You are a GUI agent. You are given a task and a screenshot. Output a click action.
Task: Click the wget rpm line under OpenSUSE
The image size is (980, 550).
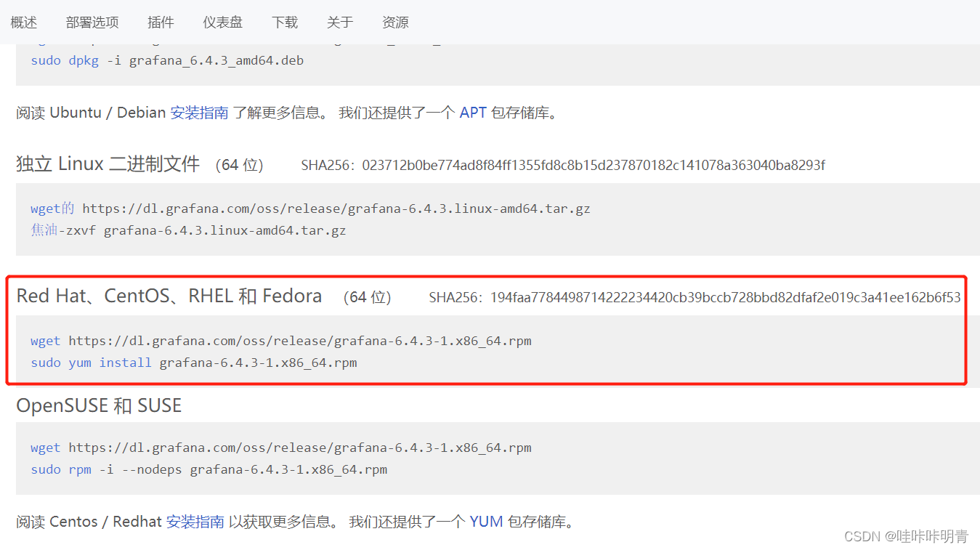[281, 448]
